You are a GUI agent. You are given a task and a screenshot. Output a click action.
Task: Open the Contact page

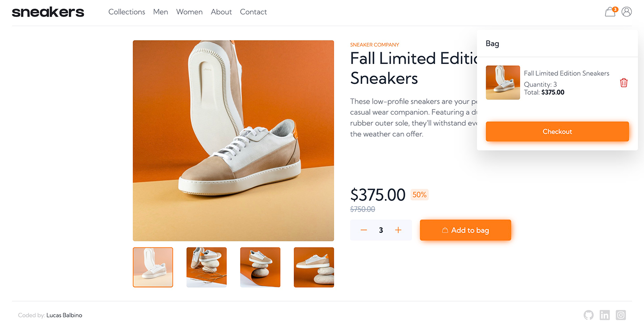point(253,11)
